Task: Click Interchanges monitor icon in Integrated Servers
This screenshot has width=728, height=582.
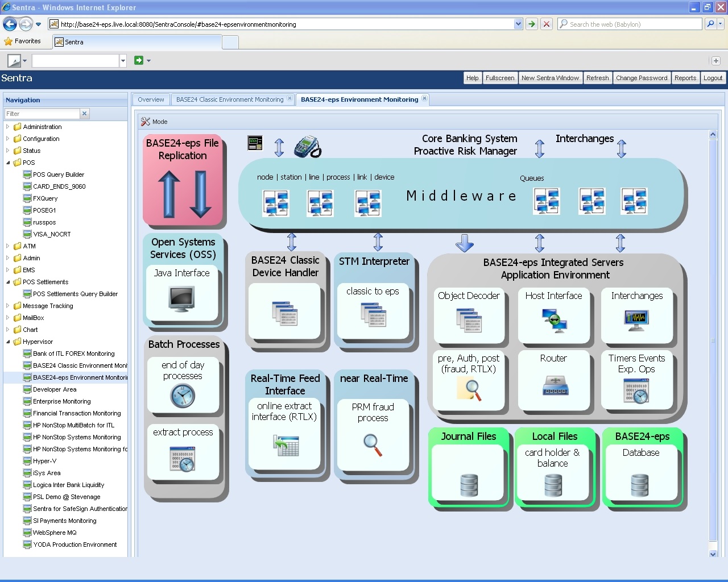Action: (636, 321)
